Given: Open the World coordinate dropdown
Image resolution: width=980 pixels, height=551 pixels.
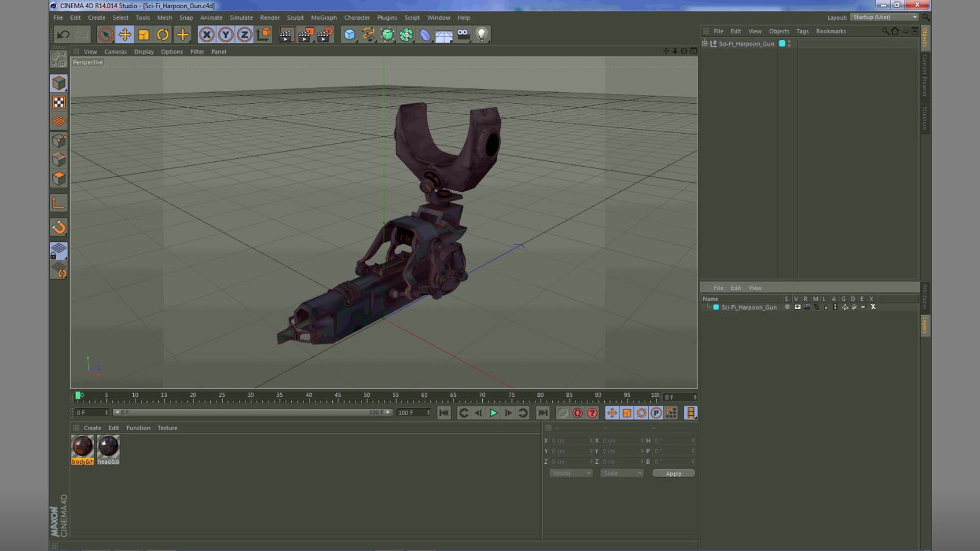Looking at the screenshot, I should [x=571, y=473].
